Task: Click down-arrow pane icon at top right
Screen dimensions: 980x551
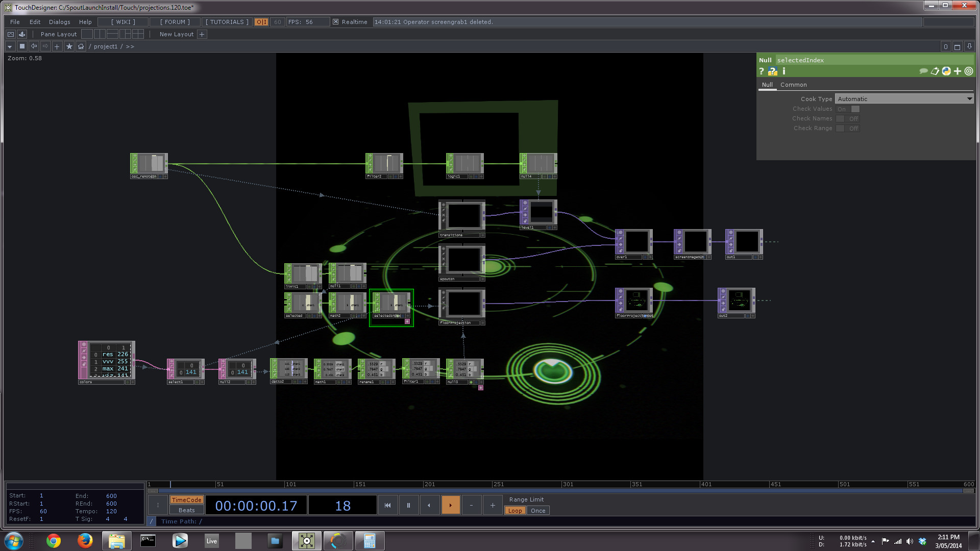Action: (x=969, y=46)
